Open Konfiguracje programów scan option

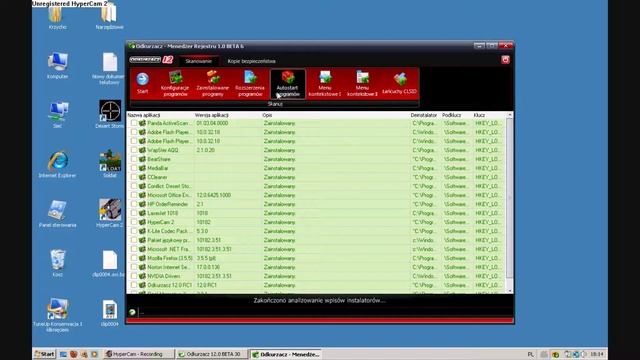point(175,84)
